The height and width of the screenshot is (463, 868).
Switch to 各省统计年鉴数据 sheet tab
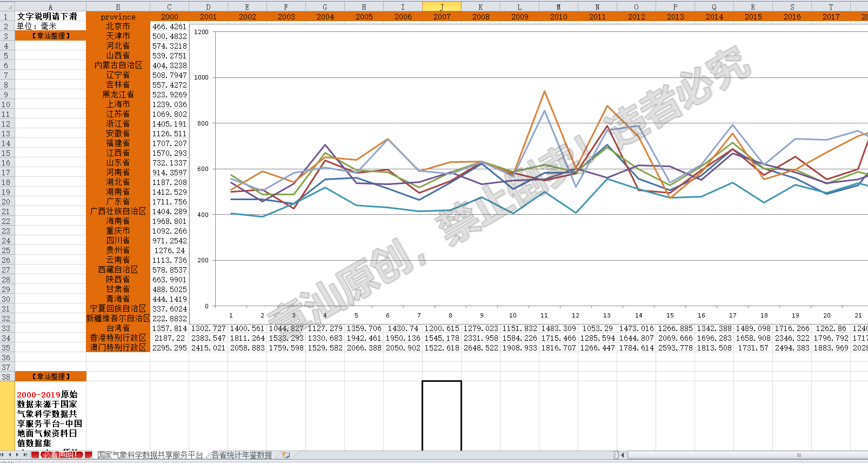242,455
